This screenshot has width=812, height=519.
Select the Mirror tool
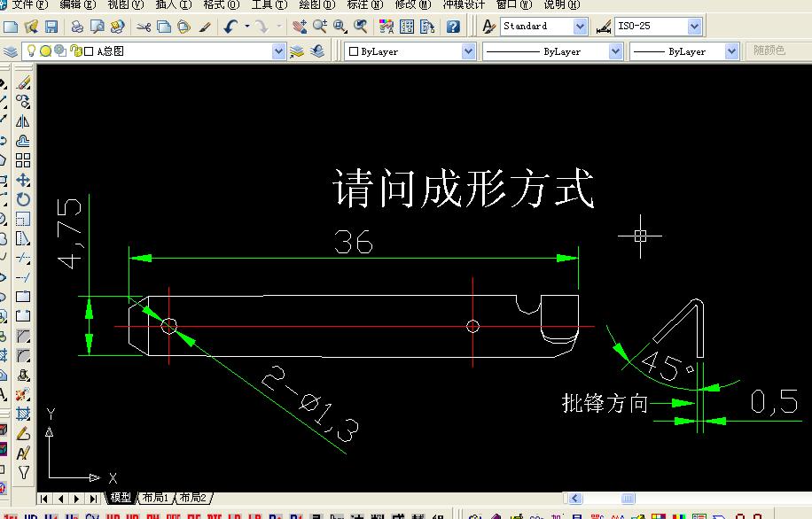[x=23, y=121]
